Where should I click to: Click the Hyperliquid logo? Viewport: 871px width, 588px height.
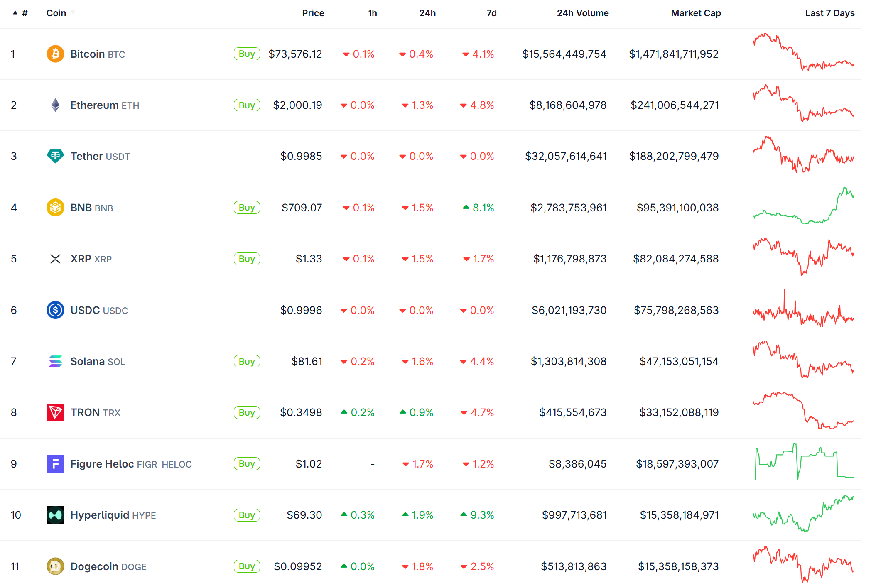(55, 515)
